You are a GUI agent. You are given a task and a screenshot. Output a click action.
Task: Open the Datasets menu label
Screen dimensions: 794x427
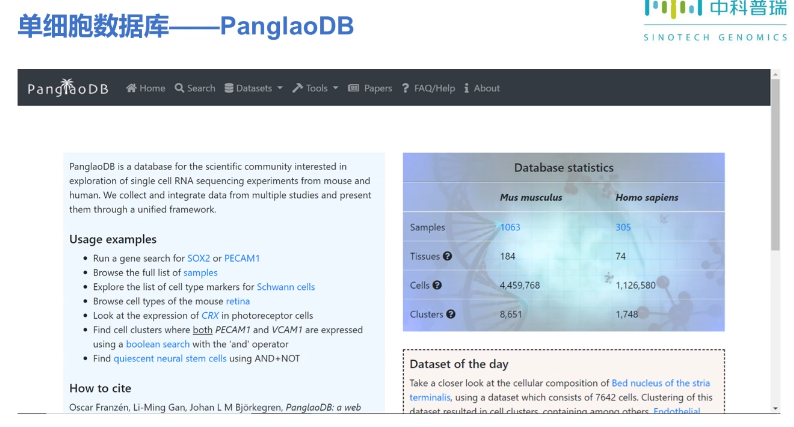[254, 88]
